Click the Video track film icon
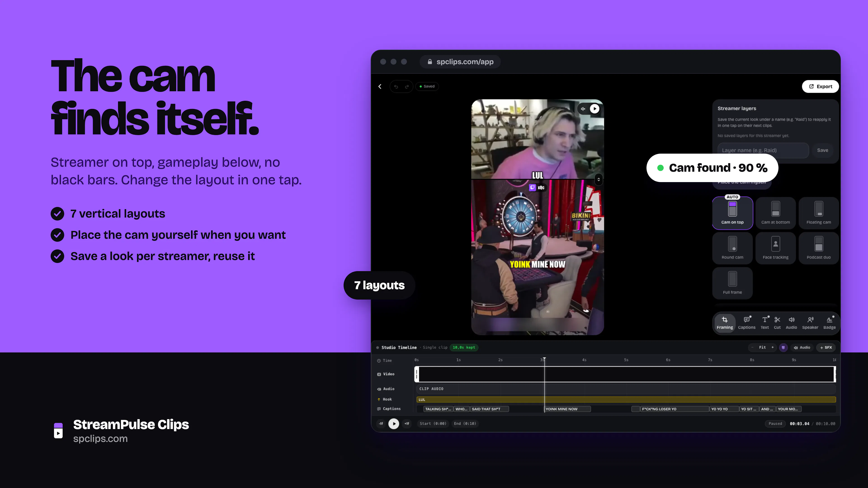868x488 pixels. (379, 374)
